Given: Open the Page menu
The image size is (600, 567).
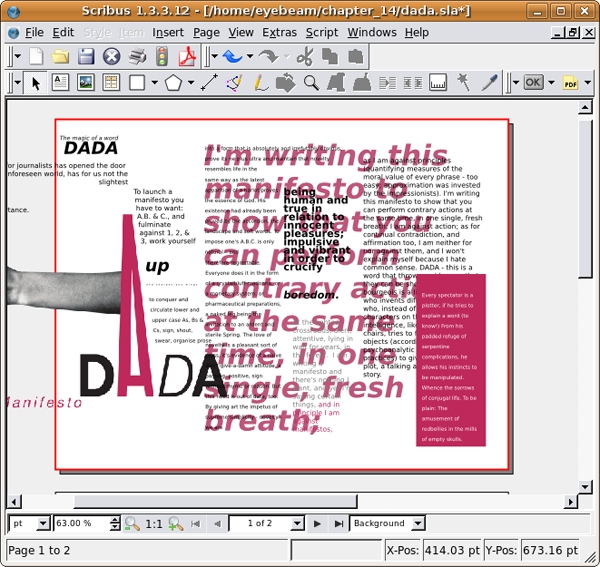Looking at the screenshot, I should pos(206,33).
